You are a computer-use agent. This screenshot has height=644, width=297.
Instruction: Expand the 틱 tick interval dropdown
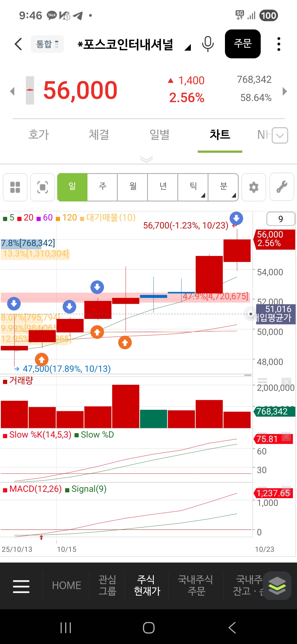[x=193, y=187]
